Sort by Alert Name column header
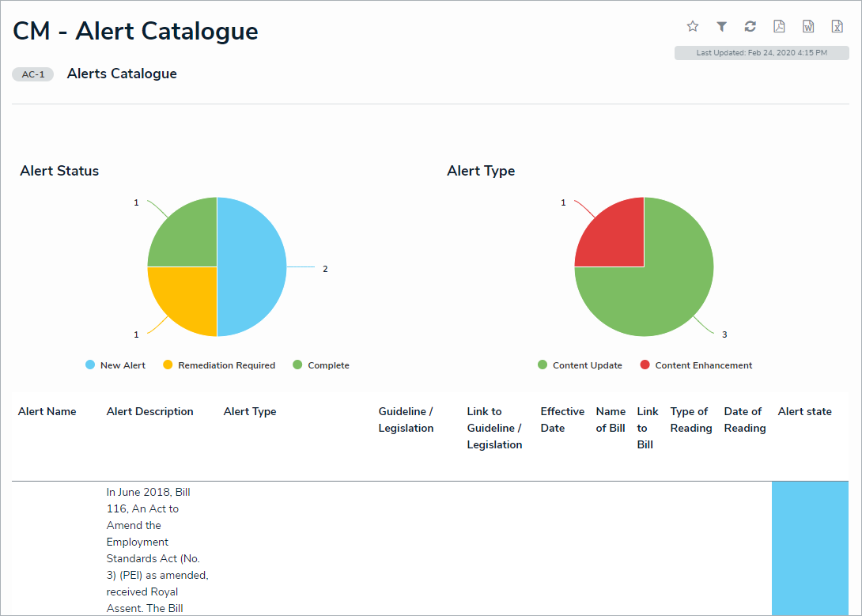 pos(47,411)
